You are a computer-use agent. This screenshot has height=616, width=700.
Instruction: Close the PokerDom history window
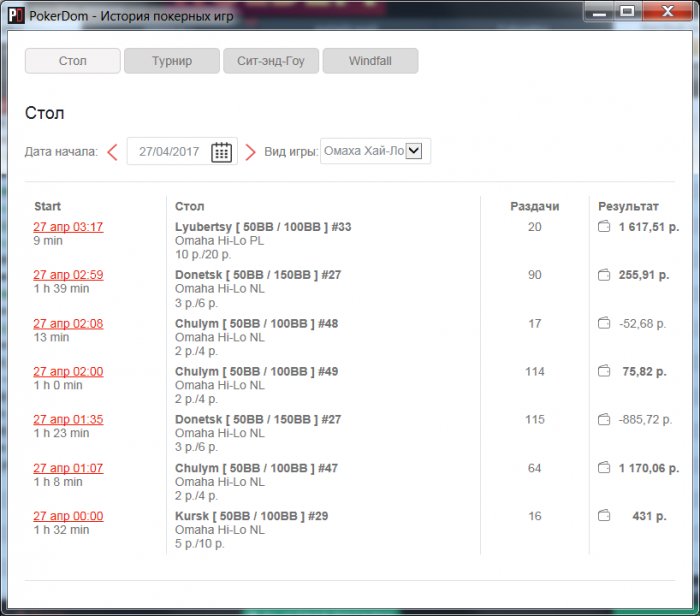click(668, 11)
